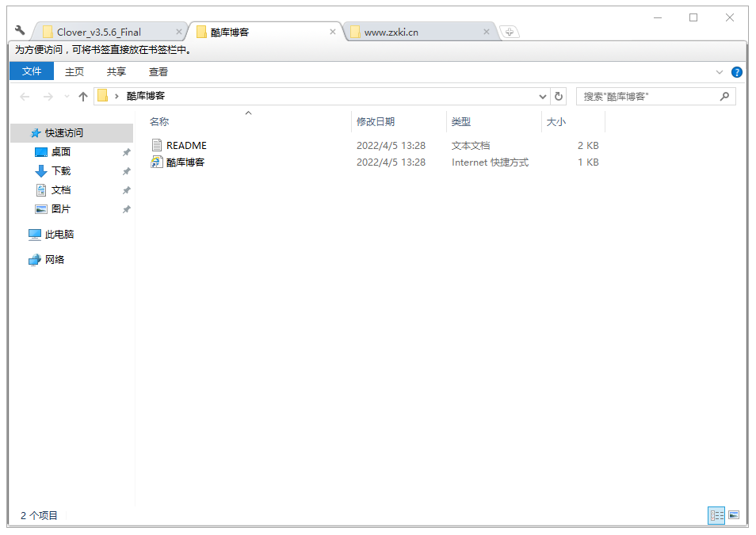This screenshot has height=535, width=756.
Task: Click the Help question mark icon
Action: 737,71
